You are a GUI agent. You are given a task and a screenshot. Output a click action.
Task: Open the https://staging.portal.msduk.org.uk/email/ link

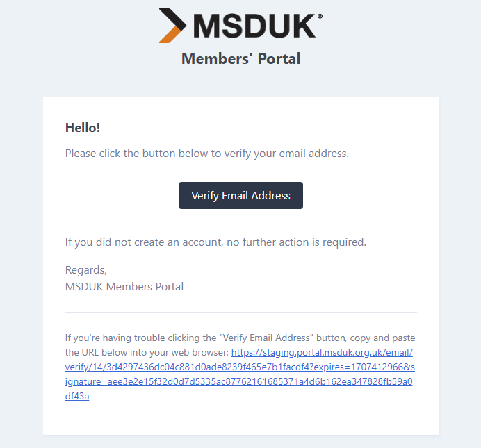click(322, 352)
